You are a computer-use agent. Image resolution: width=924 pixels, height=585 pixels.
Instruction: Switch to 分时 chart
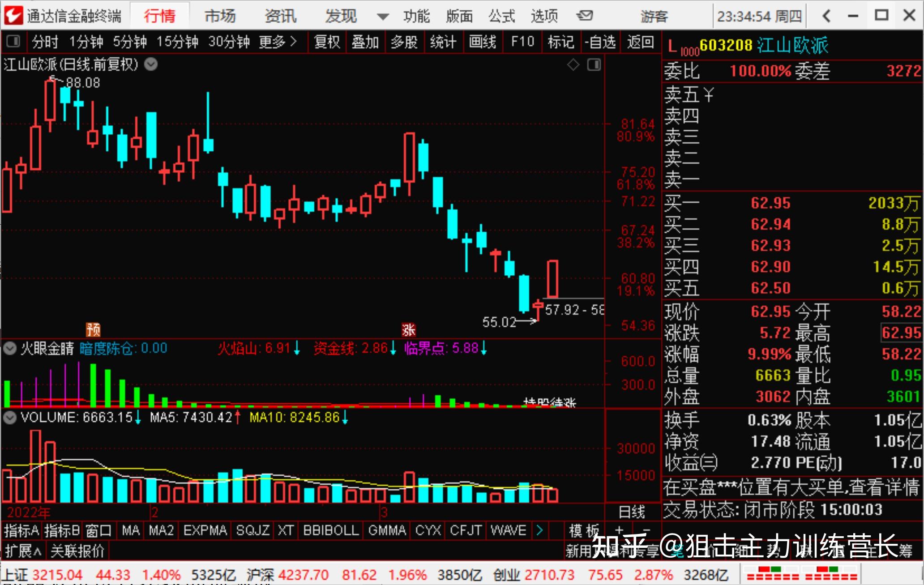pyautogui.click(x=45, y=42)
